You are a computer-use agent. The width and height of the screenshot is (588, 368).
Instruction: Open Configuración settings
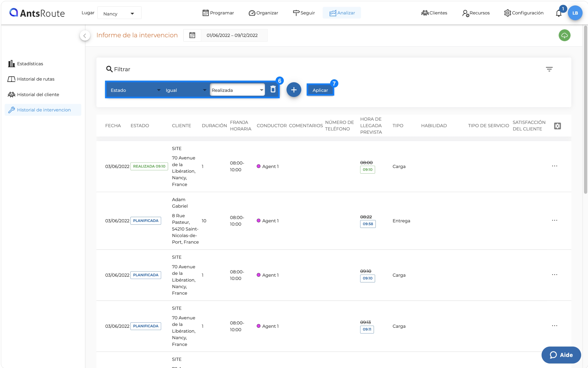pyautogui.click(x=524, y=13)
